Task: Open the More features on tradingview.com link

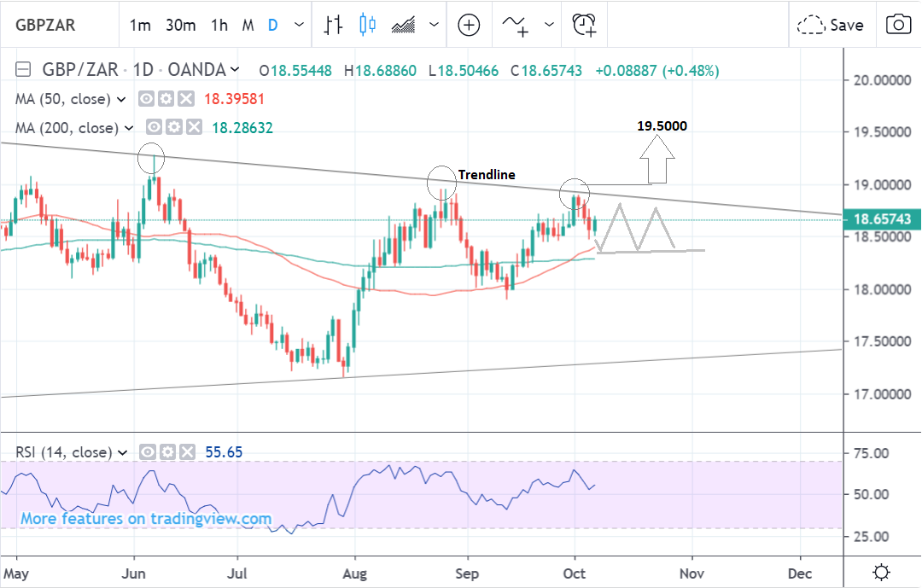Action: point(146,519)
